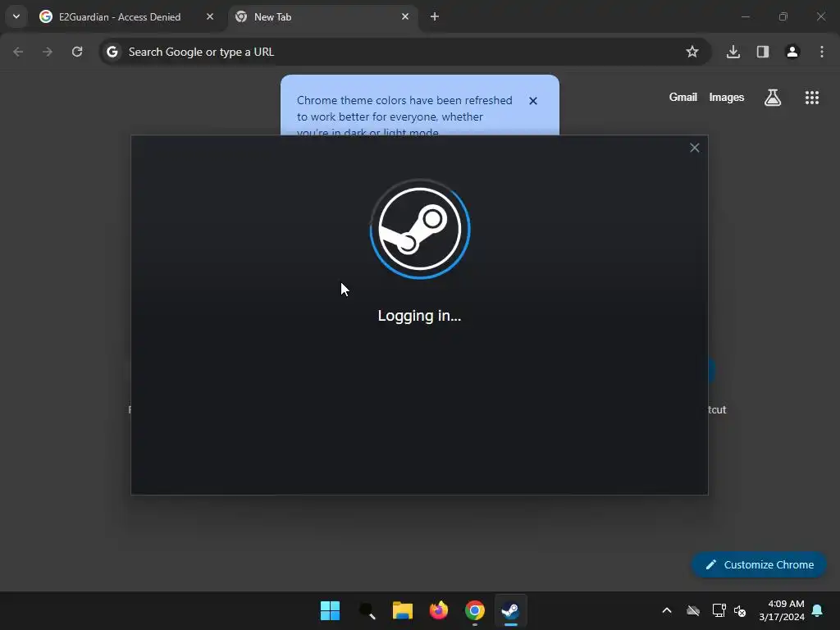The image size is (840, 630).
Task: Click the OneDrive cloud tray icon
Action: click(693, 610)
